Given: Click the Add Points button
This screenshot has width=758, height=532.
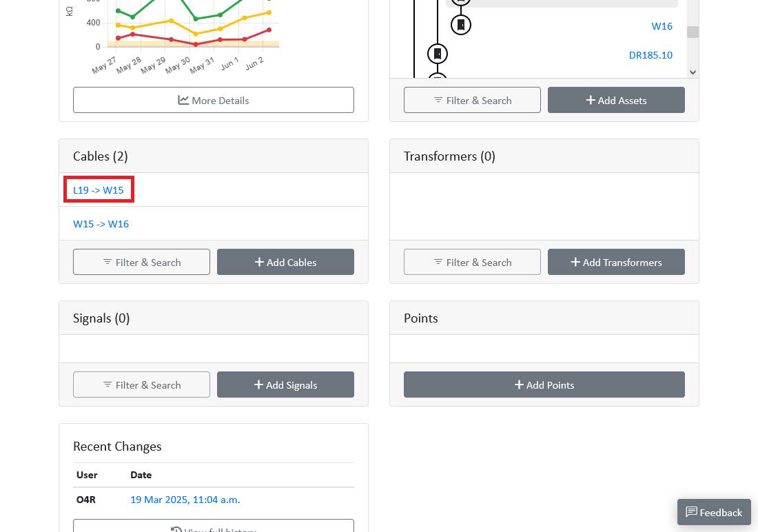Looking at the screenshot, I should 544,385.
